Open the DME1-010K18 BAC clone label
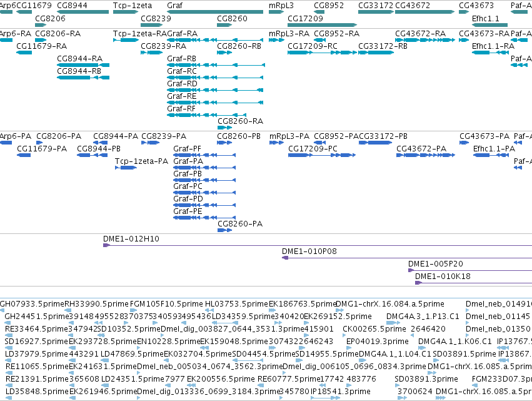This screenshot has height=401, width=532. [443, 277]
